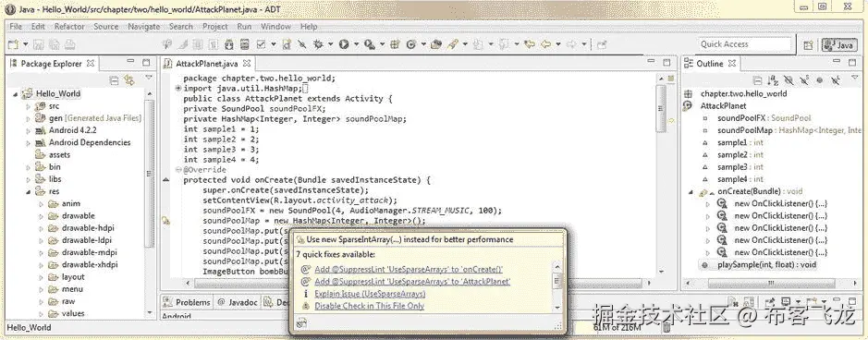Open the Android Virtual Device Manager icon

[244, 44]
